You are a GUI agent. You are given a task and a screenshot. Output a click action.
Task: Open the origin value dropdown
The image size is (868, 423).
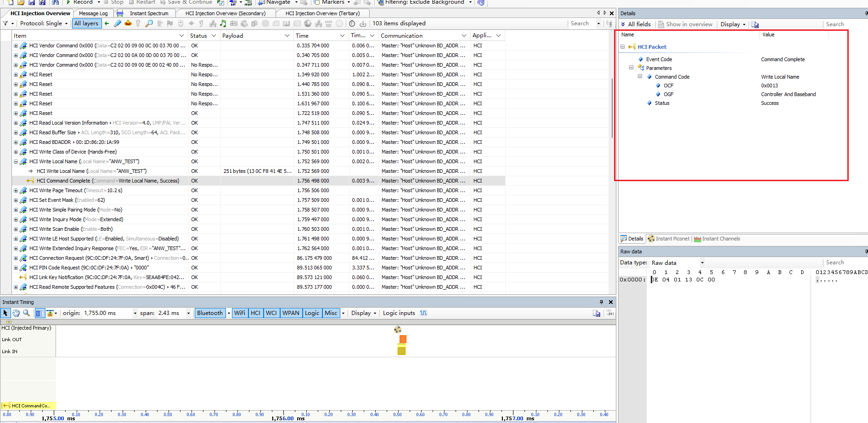pyautogui.click(x=135, y=313)
